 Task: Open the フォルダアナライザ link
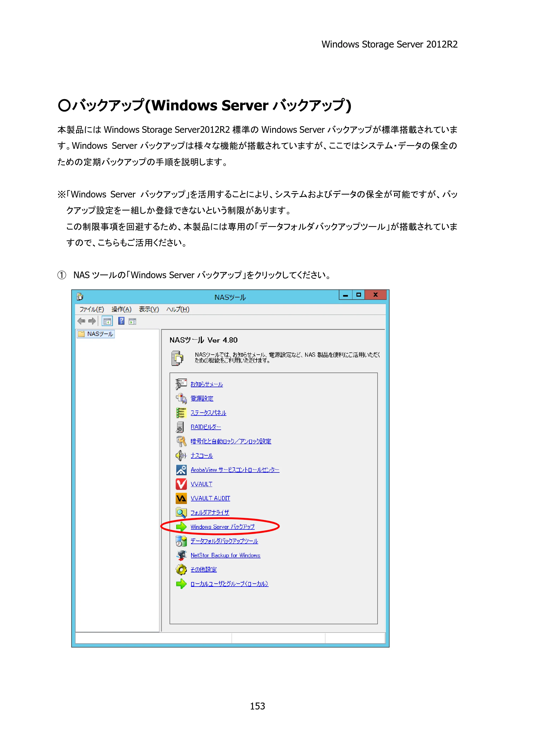[210, 512]
